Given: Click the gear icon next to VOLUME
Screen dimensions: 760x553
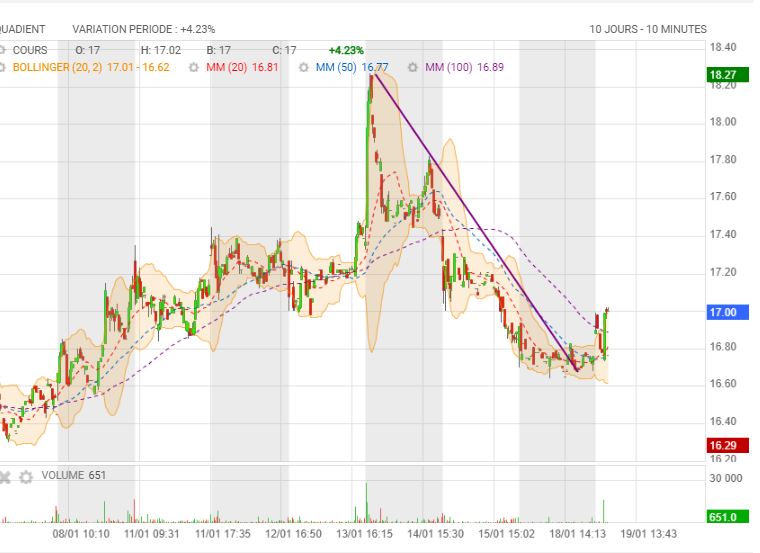Looking at the screenshot, I should pos(26,476).
